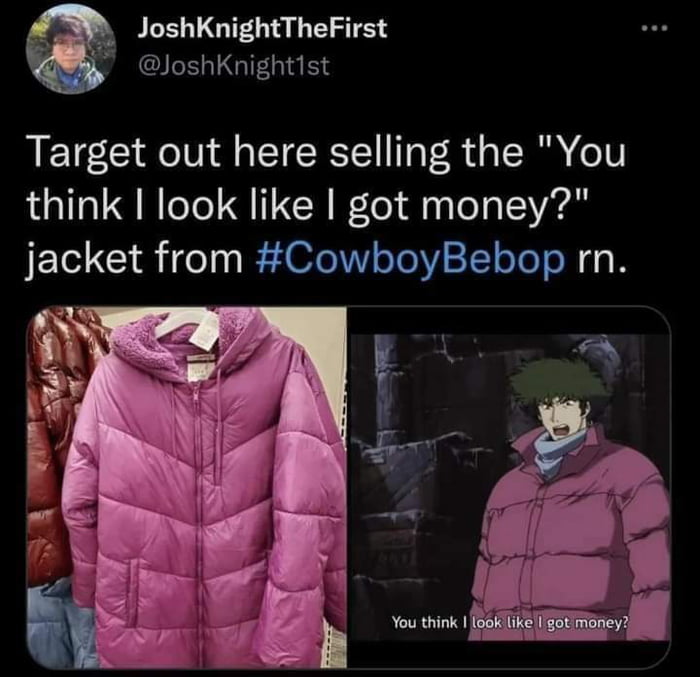
Task: Open the #CowboyBebop hashtag
Action: click(x=410, y=260)
